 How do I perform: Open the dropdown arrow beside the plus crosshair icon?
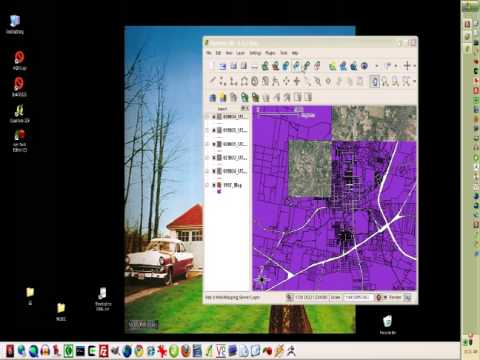[414, 66]
